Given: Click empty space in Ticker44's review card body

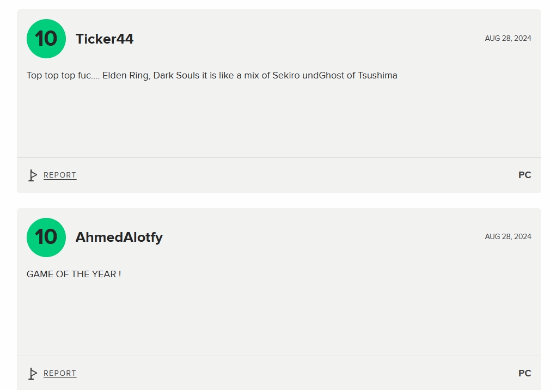Looking at the screenshot, I should [279, 119].
